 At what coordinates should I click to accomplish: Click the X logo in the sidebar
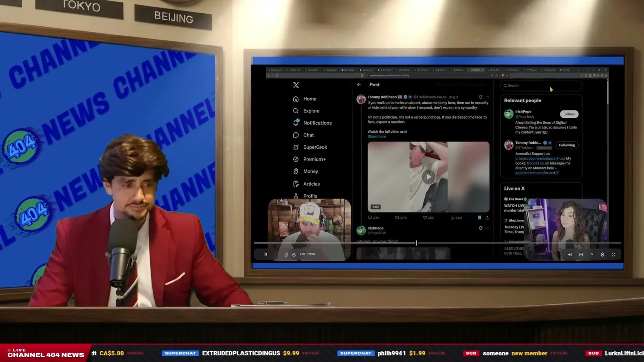(x=296, y=85)
